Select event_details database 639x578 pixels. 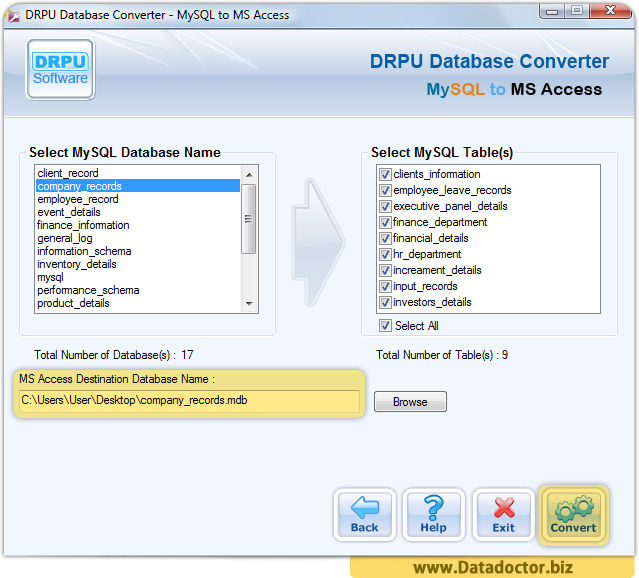138,212
